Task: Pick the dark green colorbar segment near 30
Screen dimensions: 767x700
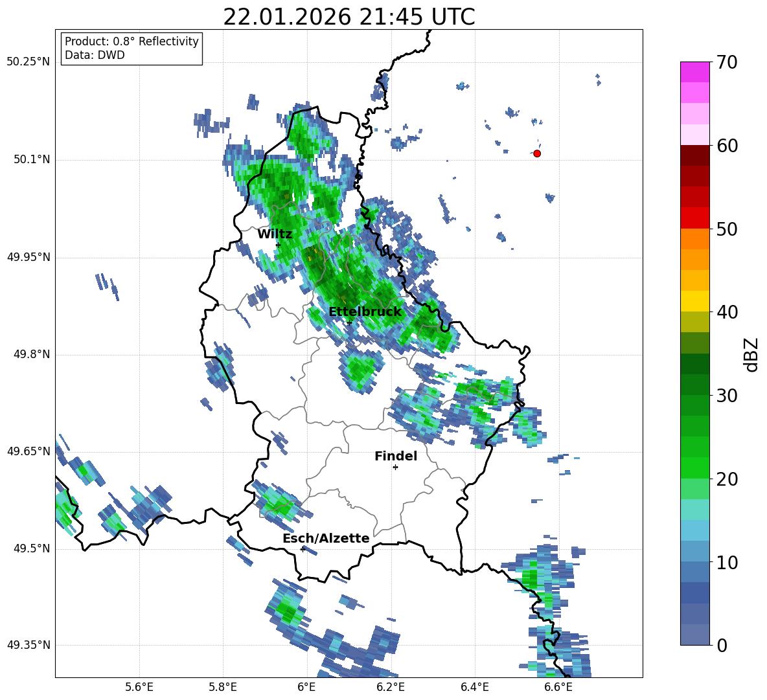Action: click(695, 385)
